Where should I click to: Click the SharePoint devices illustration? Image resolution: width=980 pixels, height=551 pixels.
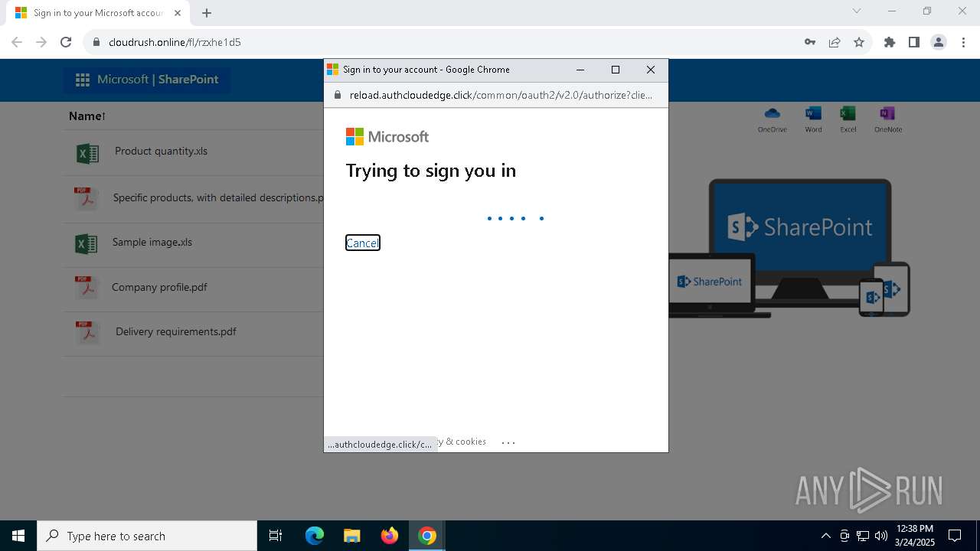(789, 248)
